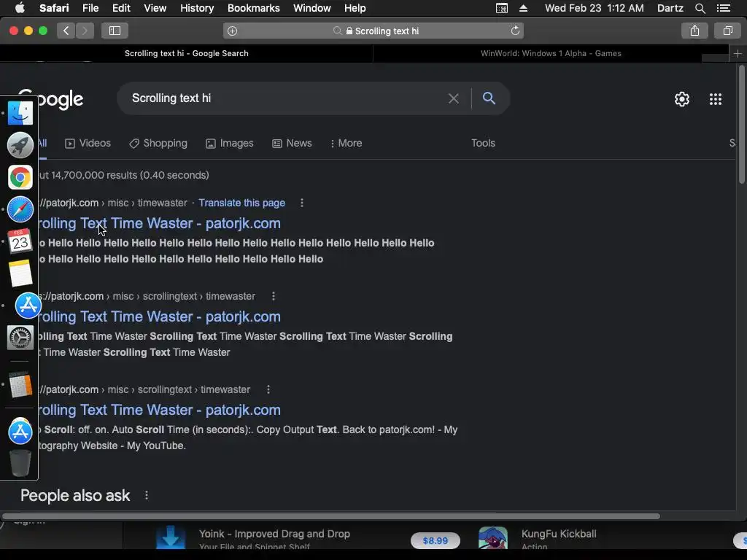Clear the Google search box with X

point(454,98)
